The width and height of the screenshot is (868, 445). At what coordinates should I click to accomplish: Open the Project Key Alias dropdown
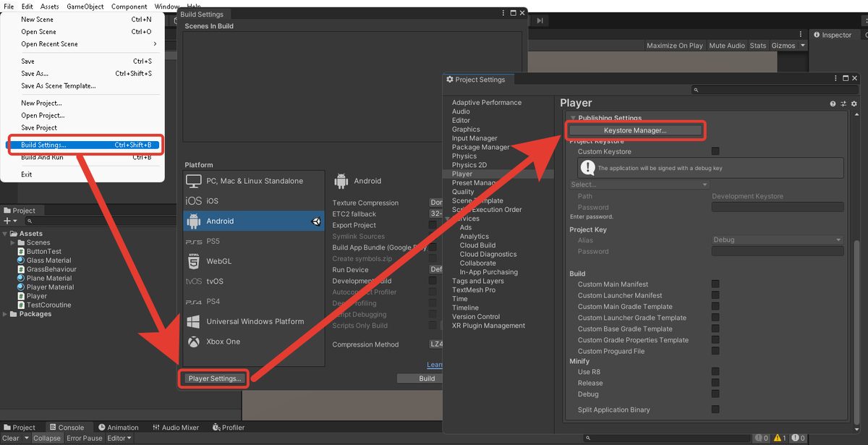coord(778,240)
